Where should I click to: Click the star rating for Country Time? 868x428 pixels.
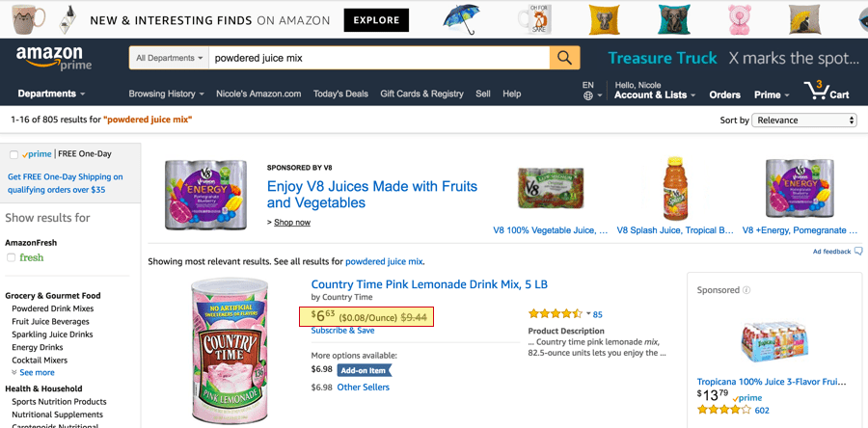(556, 313)
